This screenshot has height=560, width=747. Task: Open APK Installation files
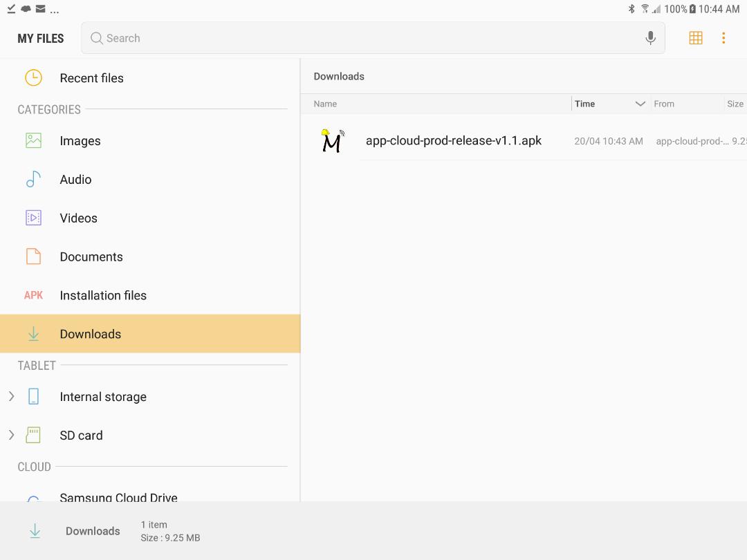pos(103,295)
